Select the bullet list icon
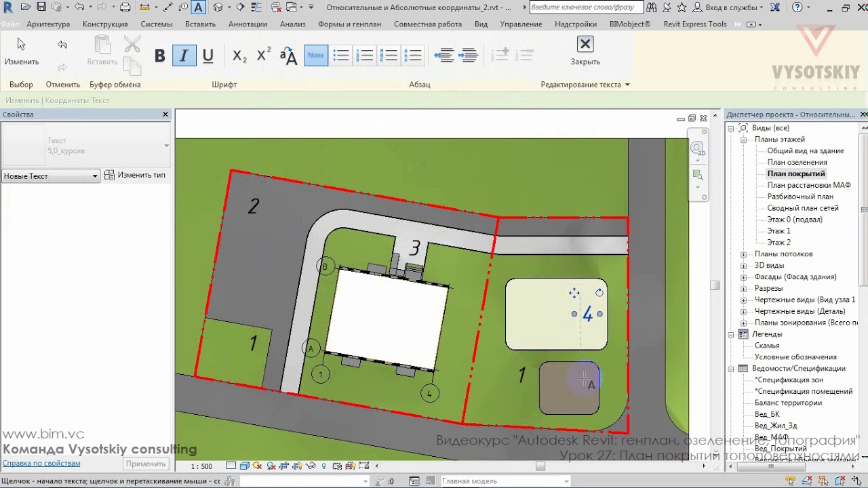 point(341,56)
